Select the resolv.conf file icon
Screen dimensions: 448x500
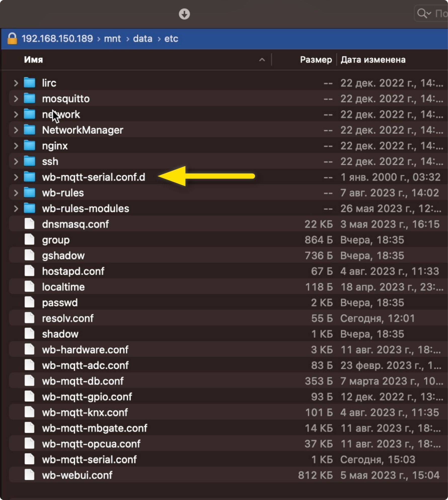point(29,318)
